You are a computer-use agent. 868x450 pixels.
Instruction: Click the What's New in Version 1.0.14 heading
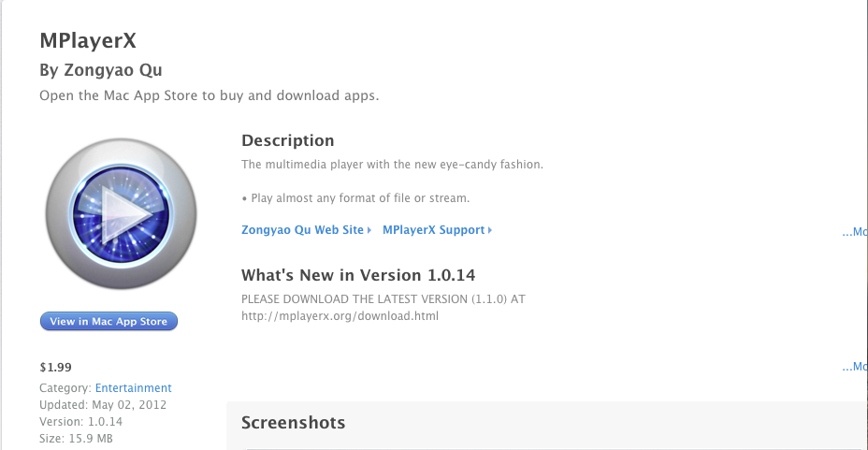(x=358, y=275)
